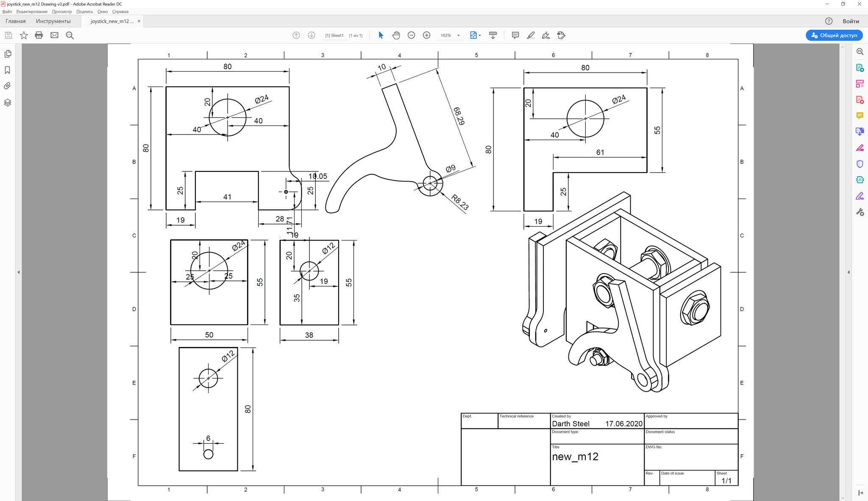The width and height of the screenshot is (868, 501).
Task: Switch to the Инструменты tab
Action: pos(53,21)
